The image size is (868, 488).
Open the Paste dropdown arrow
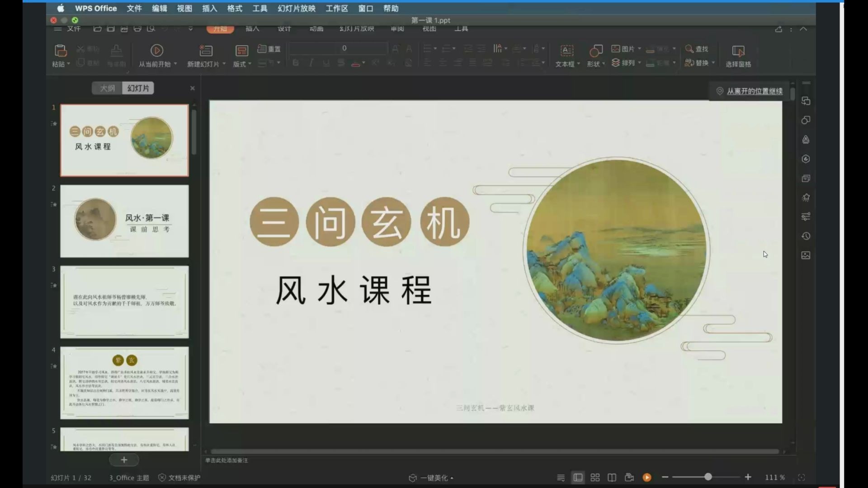(68, 64)
